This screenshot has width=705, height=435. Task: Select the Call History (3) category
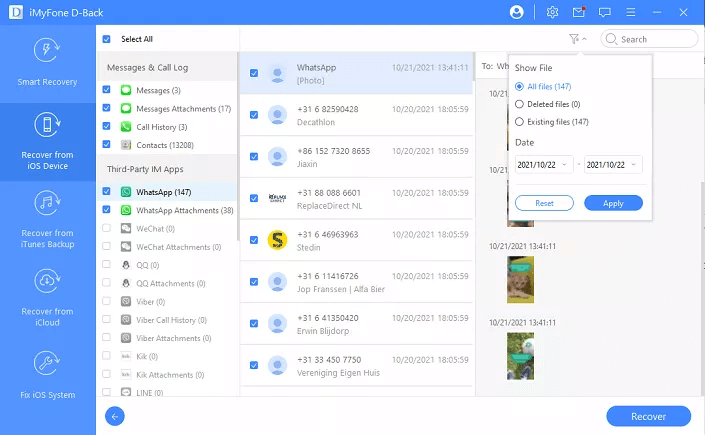[162, 127]
